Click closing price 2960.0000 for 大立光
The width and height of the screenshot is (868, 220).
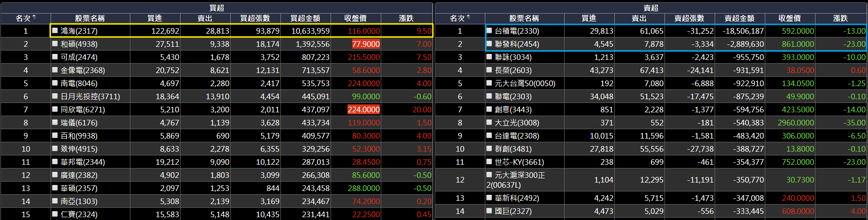pyautogui.click(x=796, y=123)
